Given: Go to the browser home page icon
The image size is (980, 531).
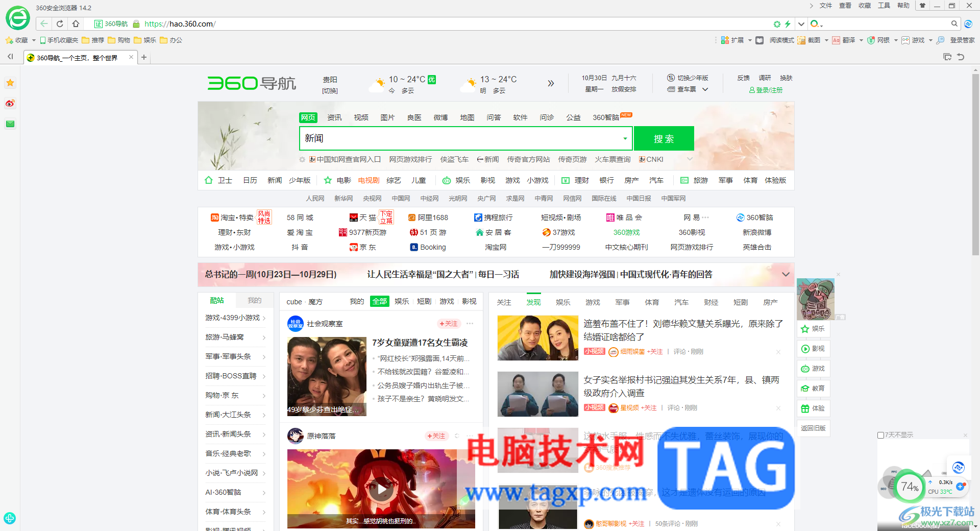Looking at the screenshot, I should tap(76, 23).
